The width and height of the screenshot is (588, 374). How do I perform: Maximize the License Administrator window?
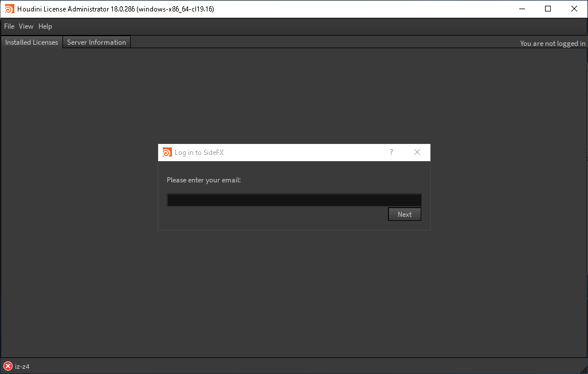coord(548,9)
